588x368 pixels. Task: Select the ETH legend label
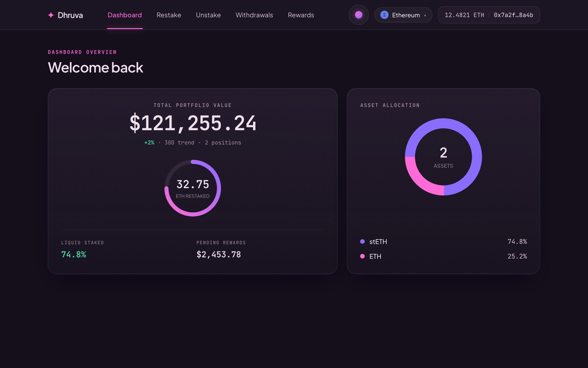pos(375,256)
